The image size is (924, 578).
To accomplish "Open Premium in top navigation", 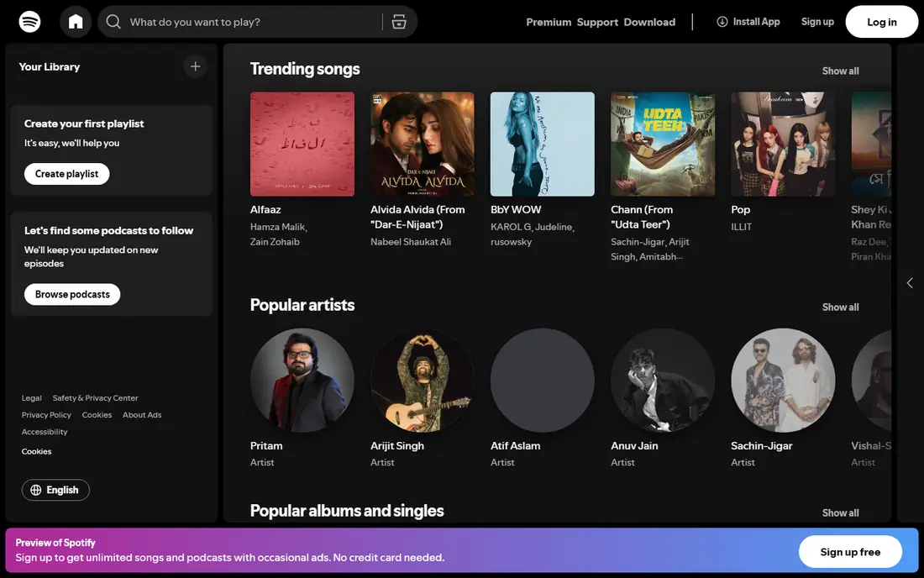I will 549,22.
